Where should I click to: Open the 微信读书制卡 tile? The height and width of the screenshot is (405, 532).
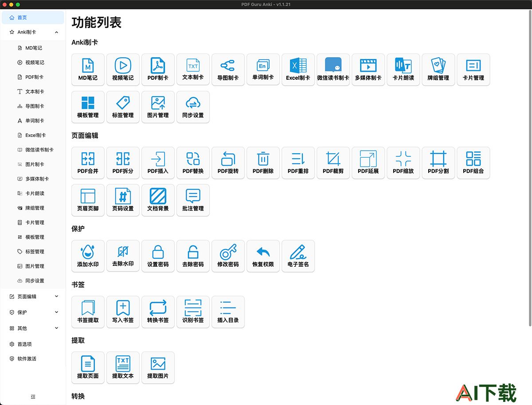coord(333,70)
